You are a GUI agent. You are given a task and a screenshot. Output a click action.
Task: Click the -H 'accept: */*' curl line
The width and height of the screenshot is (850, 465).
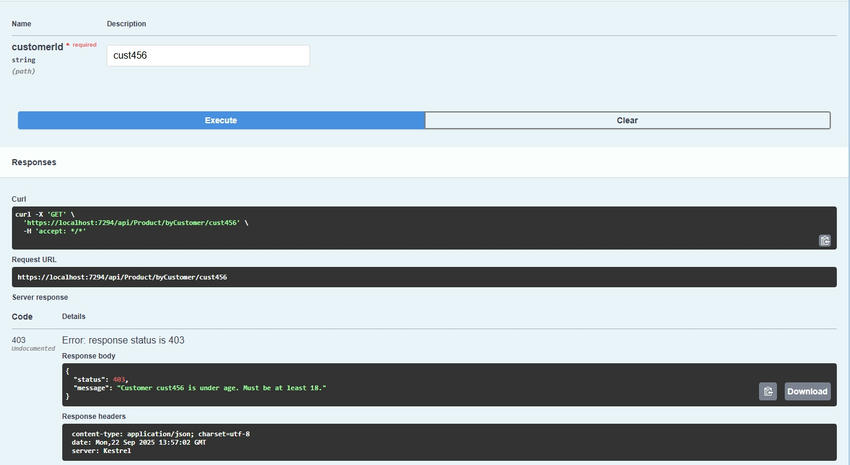pyautogui.click(x=54, y=231)
